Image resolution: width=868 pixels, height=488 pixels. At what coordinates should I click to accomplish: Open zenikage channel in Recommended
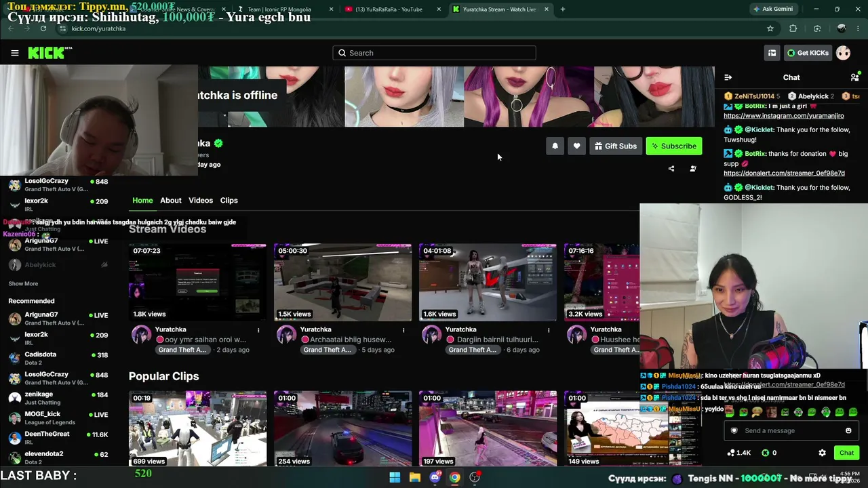click(x=58, y=398)
